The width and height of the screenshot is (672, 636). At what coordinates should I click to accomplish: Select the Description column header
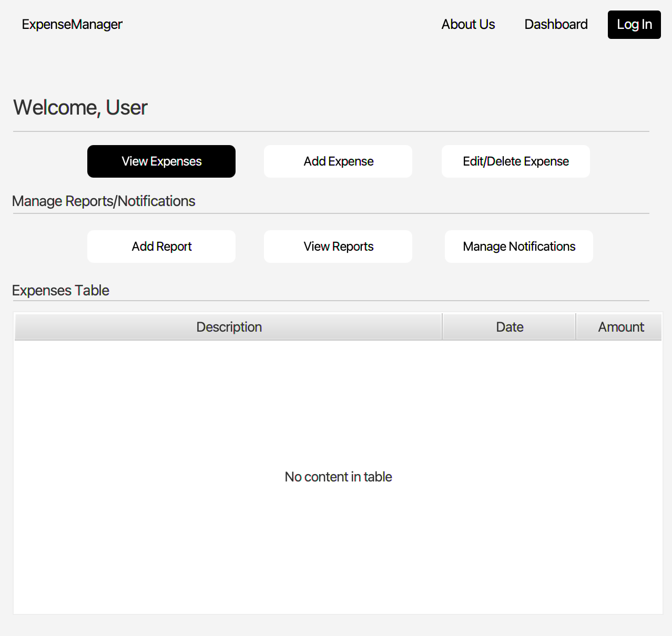229,326
